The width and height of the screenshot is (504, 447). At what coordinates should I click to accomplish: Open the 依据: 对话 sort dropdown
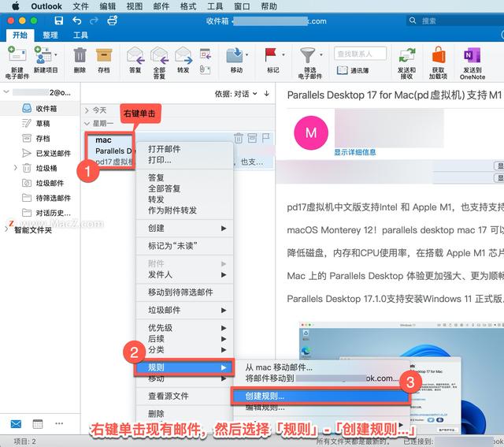(236, 94)
